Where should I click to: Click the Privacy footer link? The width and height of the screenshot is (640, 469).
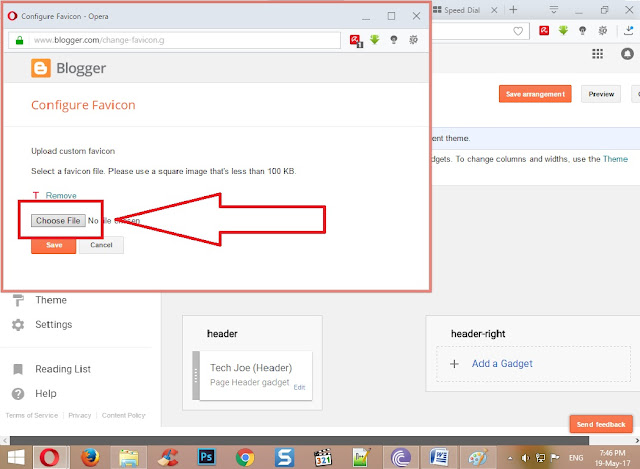(x=80, y=415)
